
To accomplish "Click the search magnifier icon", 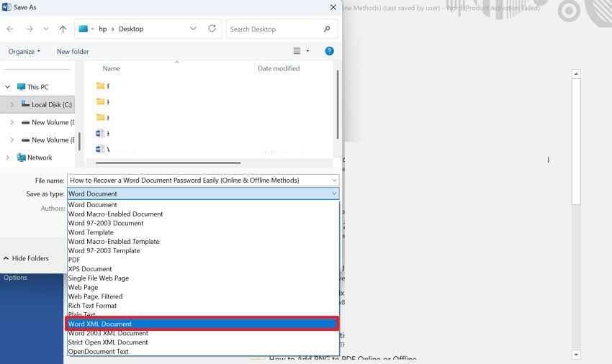I will [327, 29].
